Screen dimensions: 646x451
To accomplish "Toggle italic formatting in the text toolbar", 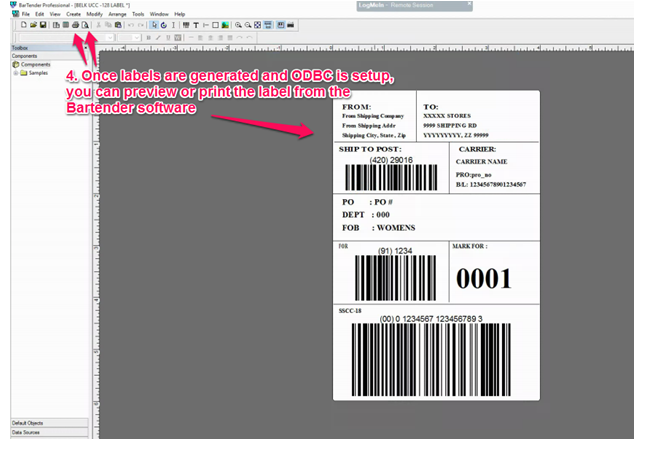I will click(158, 37).
